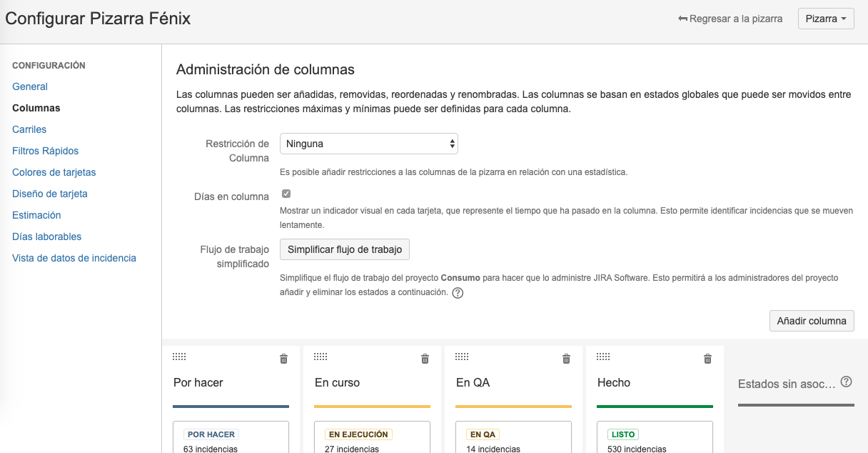Click the 14 incidencias count
Image resolution: width=868 pixels, height=453 pixels.
pyautogui.click(x=493, y=449)
